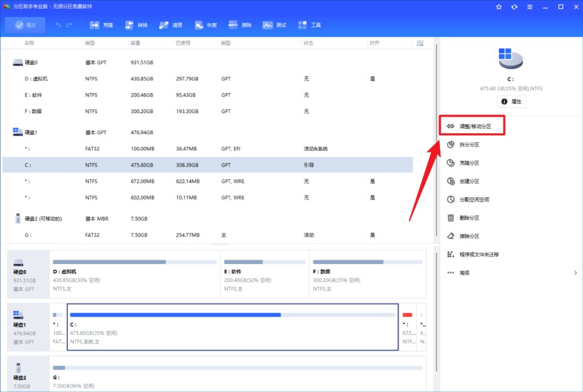The width and height of the screenshot is (583, 392).
Task: Click the 名称 column header
Action: (29, 43)
